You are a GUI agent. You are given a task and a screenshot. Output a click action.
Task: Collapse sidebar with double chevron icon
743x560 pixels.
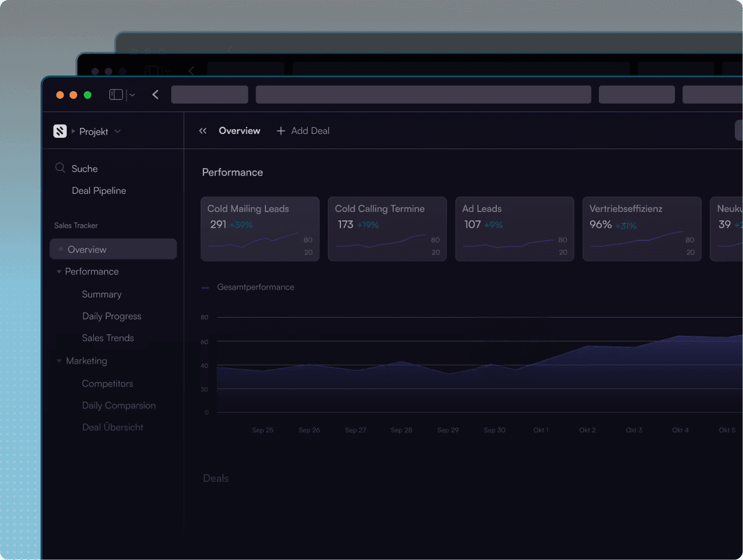pos(203,131)
